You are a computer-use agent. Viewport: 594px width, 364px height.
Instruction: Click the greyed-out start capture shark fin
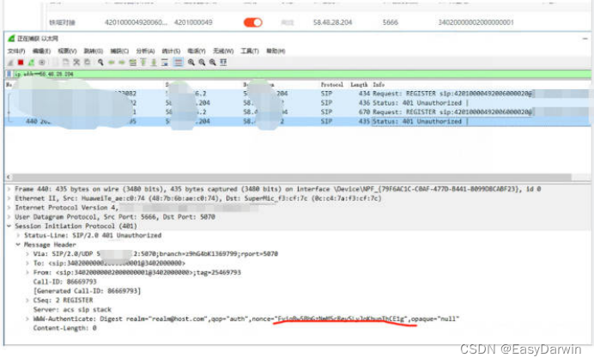(10, 63)
